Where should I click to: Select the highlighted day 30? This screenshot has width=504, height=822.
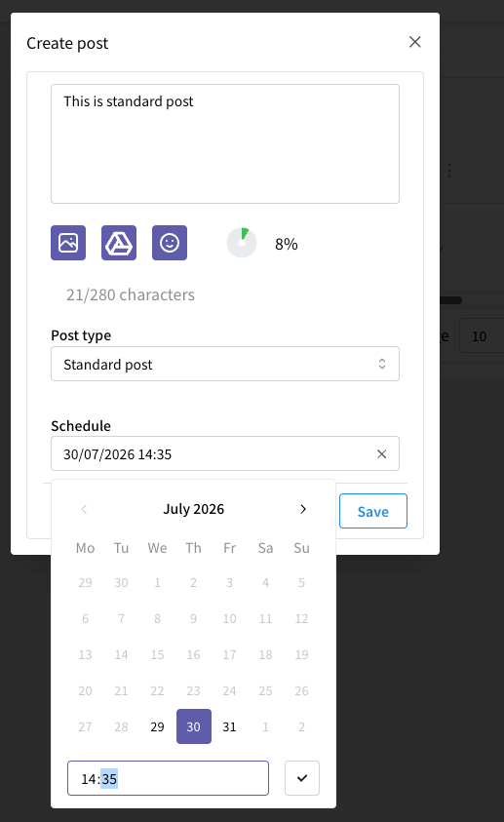coord(194,726)
